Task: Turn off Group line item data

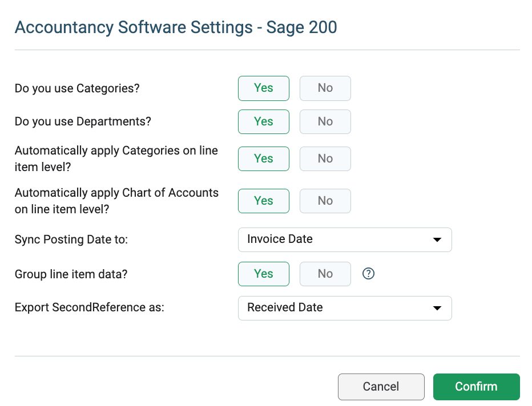Action: point(325,274)
